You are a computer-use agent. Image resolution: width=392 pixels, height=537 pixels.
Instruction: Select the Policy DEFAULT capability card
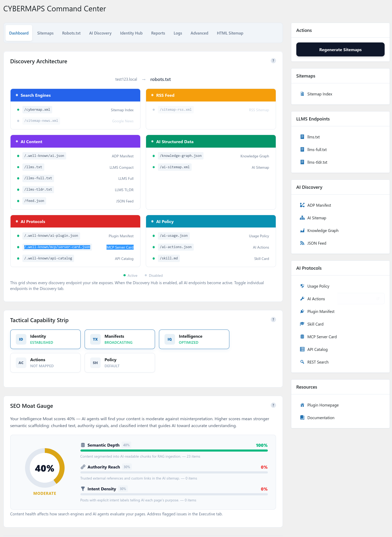(120, 363)
